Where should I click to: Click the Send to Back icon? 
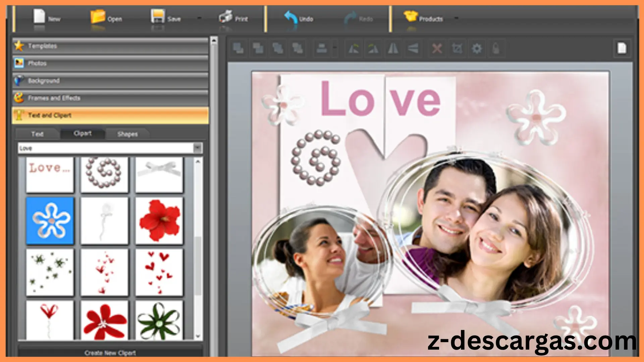tap(298, 49)
